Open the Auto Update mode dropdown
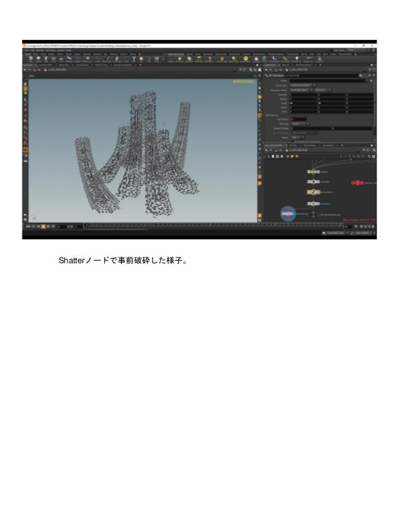Viewport: 399px width, 532px height. (x=365, y=233)
